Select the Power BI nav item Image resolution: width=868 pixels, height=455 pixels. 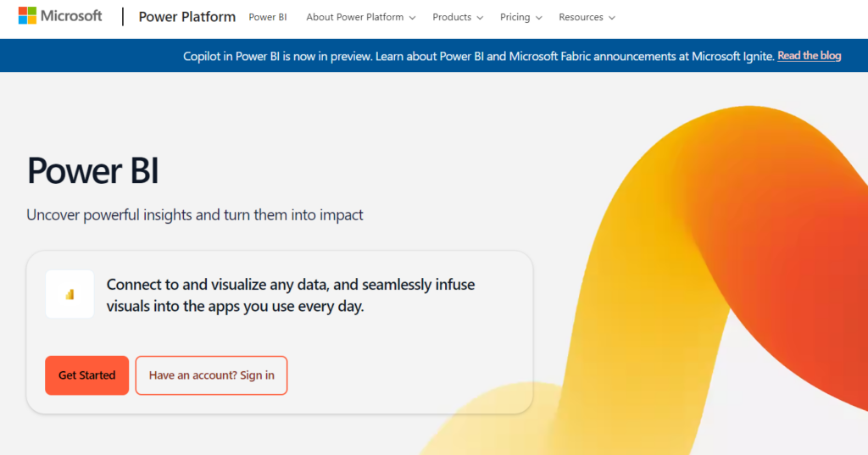(x=268, y=17)
